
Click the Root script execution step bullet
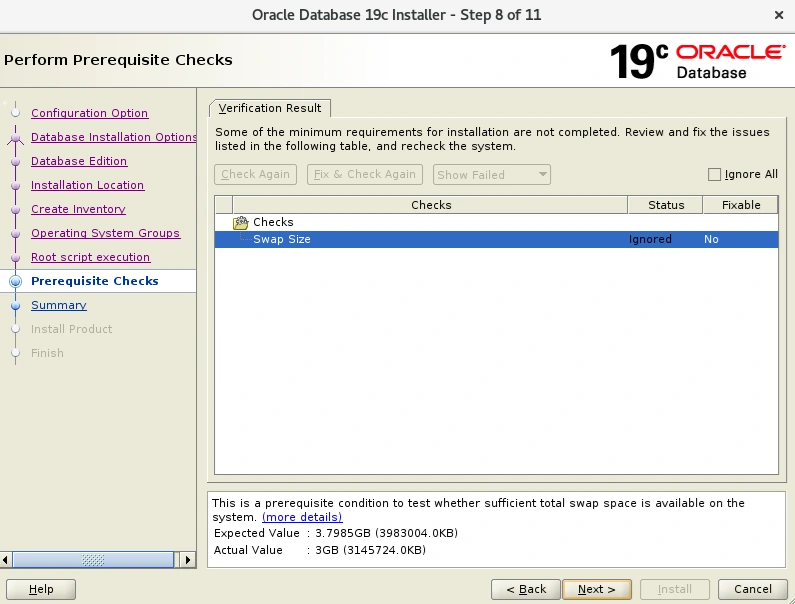16,257
